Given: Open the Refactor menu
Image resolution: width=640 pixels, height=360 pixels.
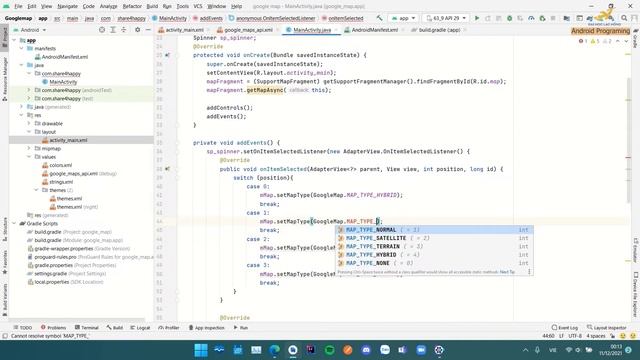Looking at the screenshot, I should click(x=132, y=7).
